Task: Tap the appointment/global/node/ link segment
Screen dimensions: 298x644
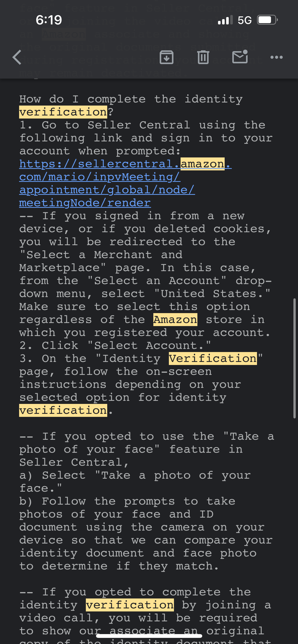Action: point(107,190)
